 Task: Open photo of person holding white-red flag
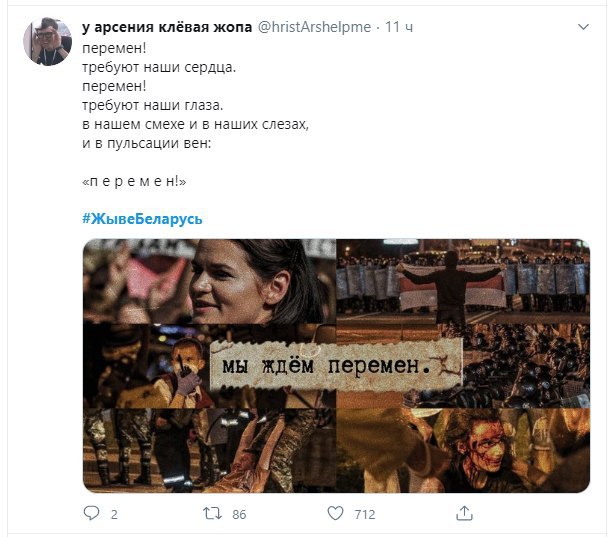pyautogui.click(x=463, y=281)
